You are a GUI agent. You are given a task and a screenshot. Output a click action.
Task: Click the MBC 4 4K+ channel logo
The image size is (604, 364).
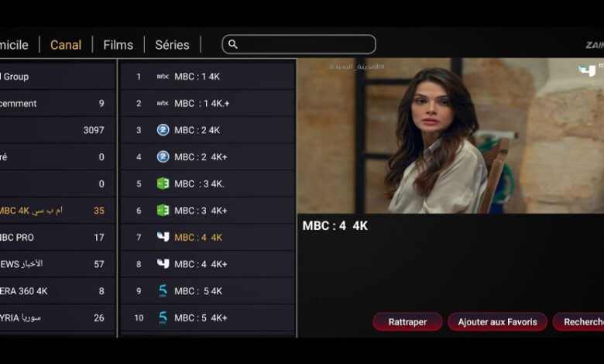point(163,264)
